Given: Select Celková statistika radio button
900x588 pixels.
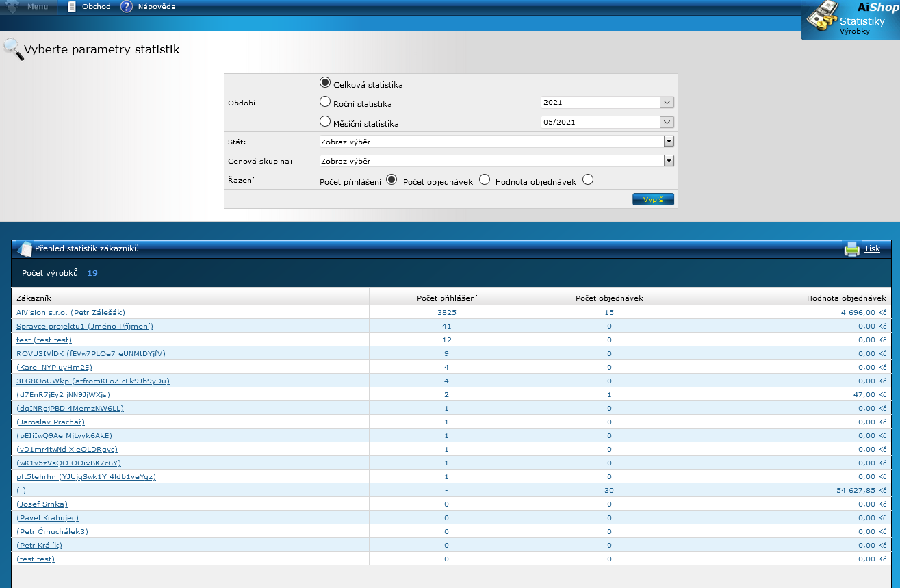Looking at the screenshot, I should [x=326, y=82].
